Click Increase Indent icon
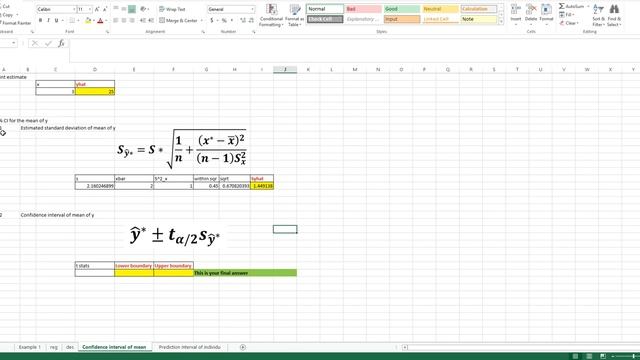 pos(151,20)
